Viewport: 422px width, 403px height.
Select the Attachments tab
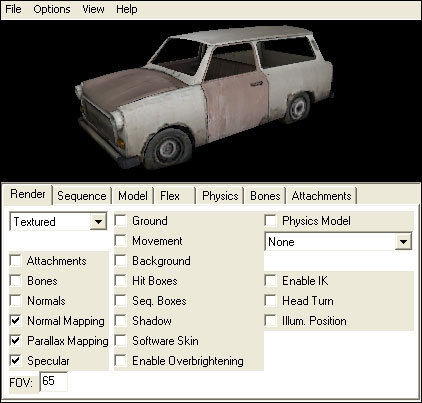pyautogui.click(x=321, y=196)
